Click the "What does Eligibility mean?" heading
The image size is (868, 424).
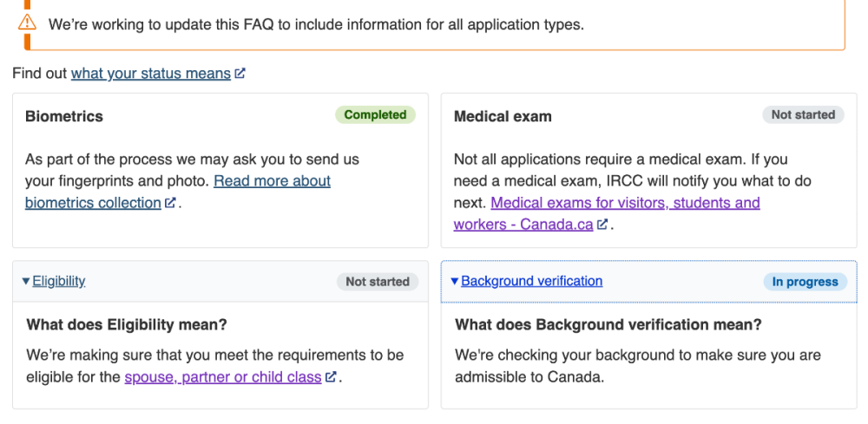(x=127, y=325)
